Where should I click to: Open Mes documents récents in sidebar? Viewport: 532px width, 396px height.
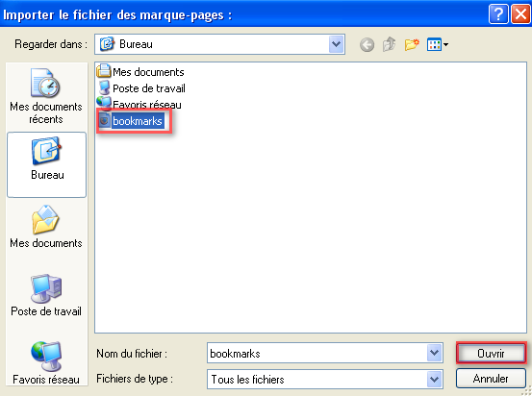pos(46,96)
